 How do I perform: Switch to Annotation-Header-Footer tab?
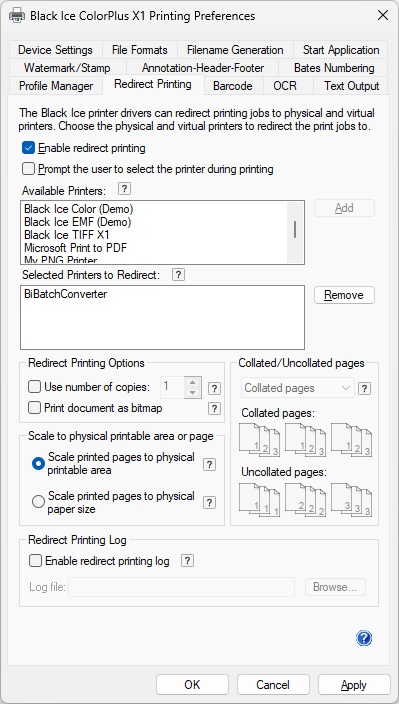(x=203, y=68)
